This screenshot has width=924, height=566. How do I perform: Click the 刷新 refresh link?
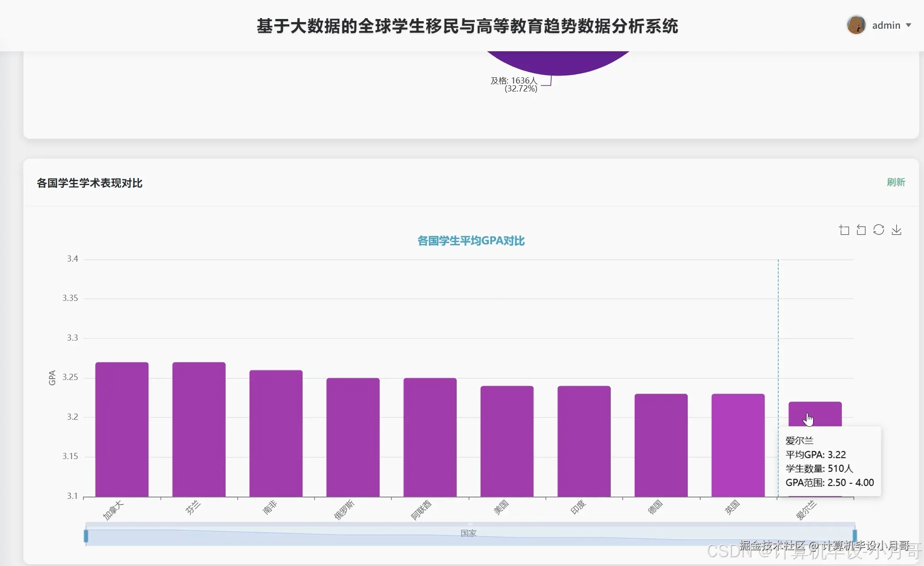click(896, 182)
